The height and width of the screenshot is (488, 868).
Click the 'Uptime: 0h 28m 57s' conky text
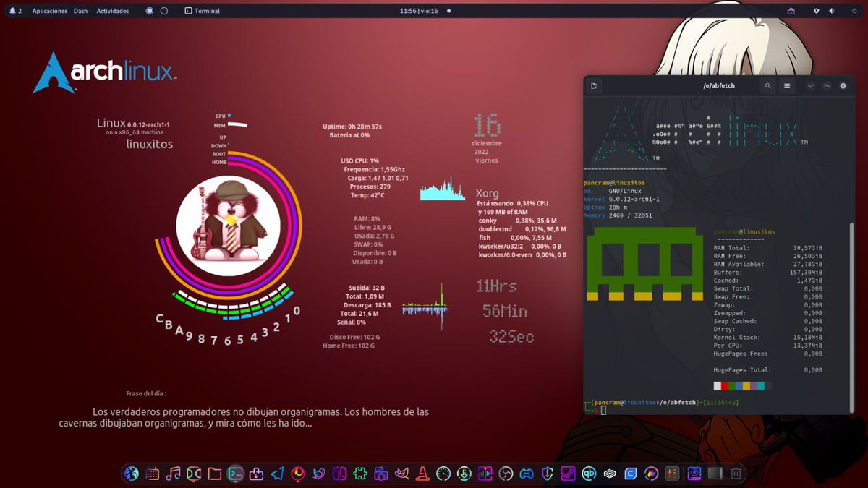point(352,127)
